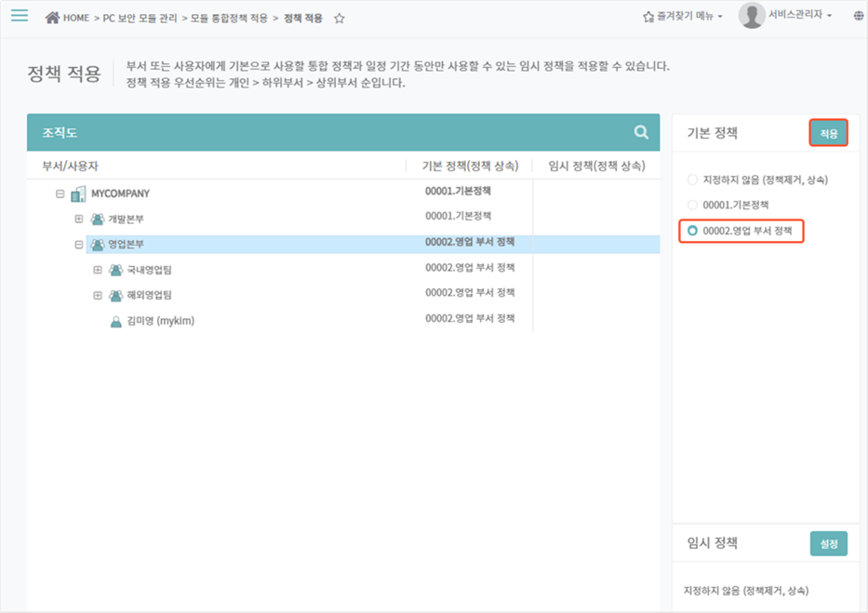Click the MYCOMPANY building icon

pyautogui.click(x=79, y=193)
